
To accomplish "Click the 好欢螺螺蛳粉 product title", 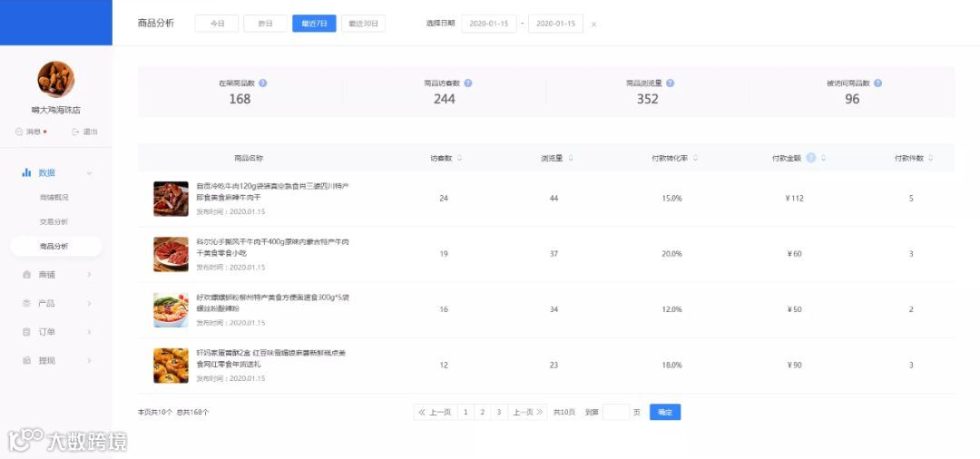I will pyautogui.click(x=272, y=303).
